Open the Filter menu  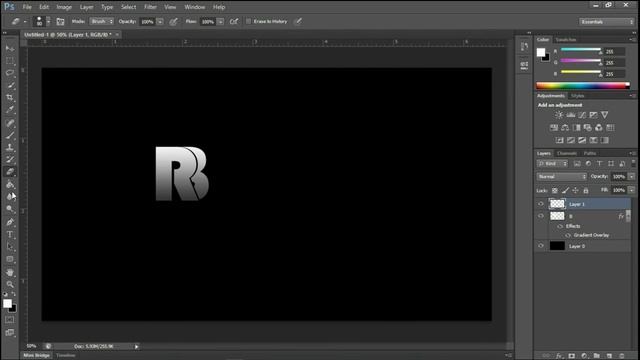150,7
